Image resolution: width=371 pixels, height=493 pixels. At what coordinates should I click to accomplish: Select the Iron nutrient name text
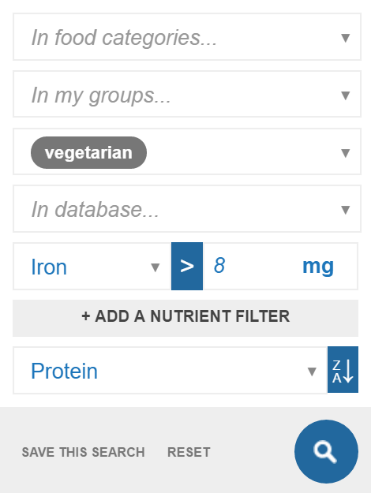[x=49, y=267]
